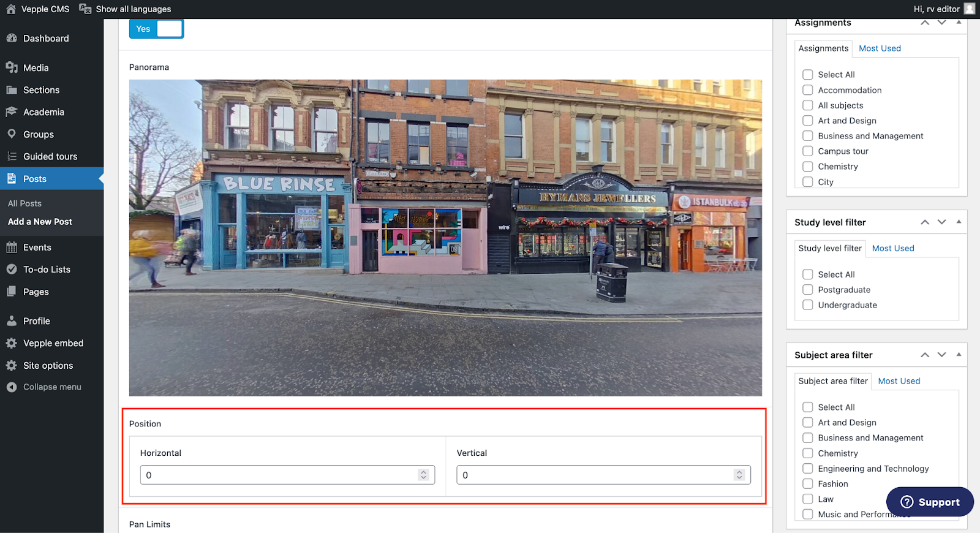This screenshot has height=533, width=980.
Task: Click the Show all languages translate icon
Action: click(85, 9)
